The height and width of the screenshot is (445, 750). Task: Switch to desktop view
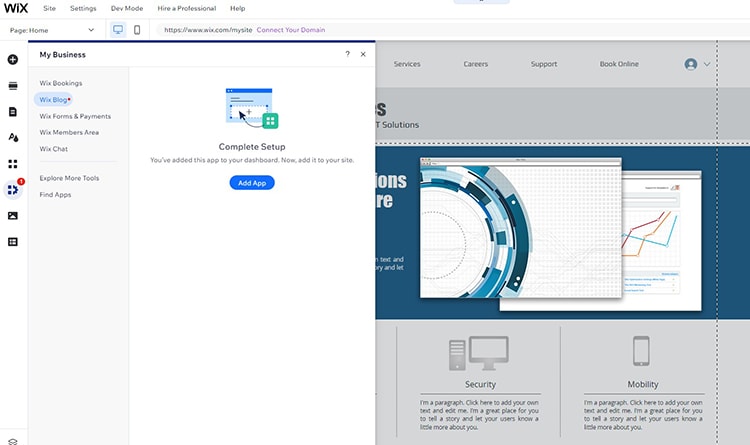(118, 30)
